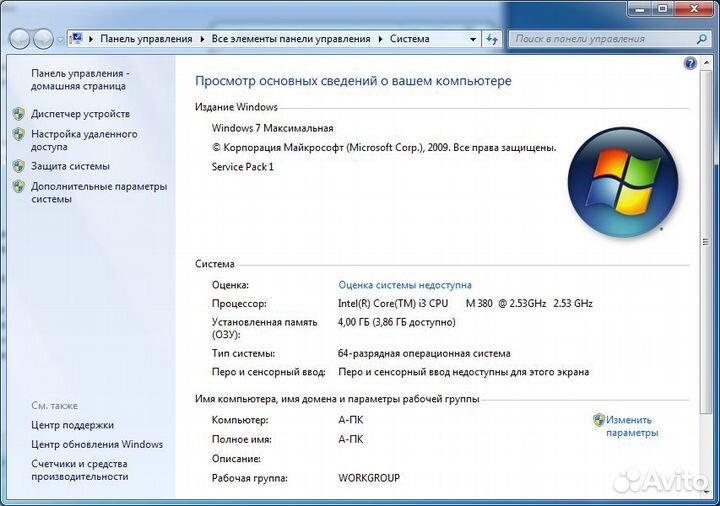This screenshot has width=720, height=506.
Task: Select Панель управления breadcrumb
Action: [146, 39]
